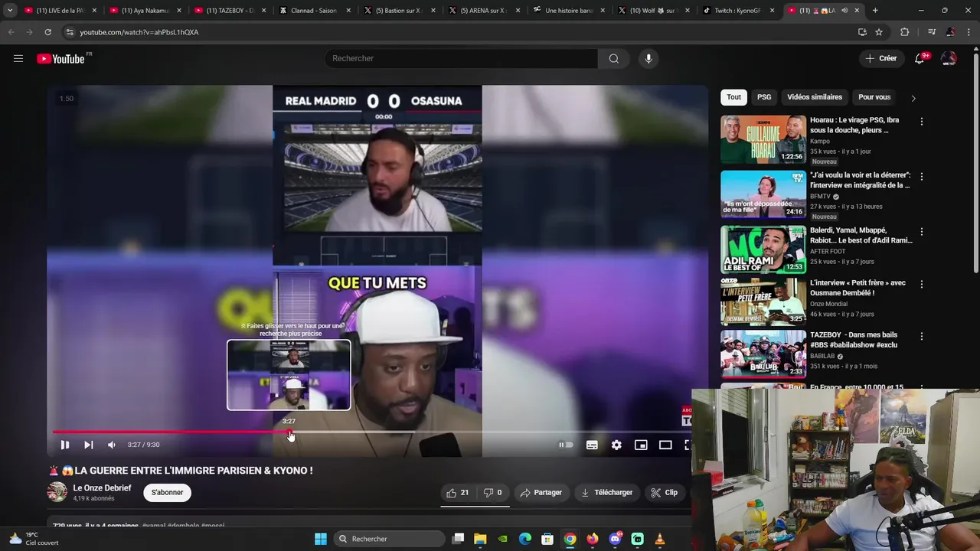Viewport: 980px width, 551px height.
Task: Toggle autoplay switch in player
Action: pos(566,445)
